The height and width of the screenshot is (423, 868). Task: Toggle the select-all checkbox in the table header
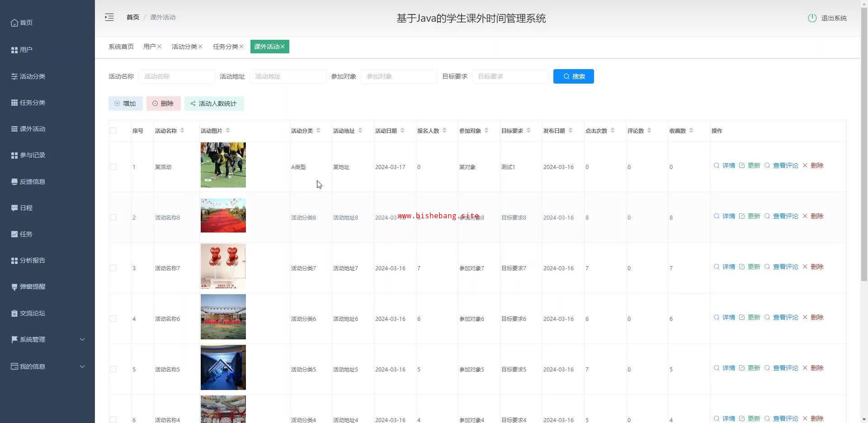[x=113, y=131]
